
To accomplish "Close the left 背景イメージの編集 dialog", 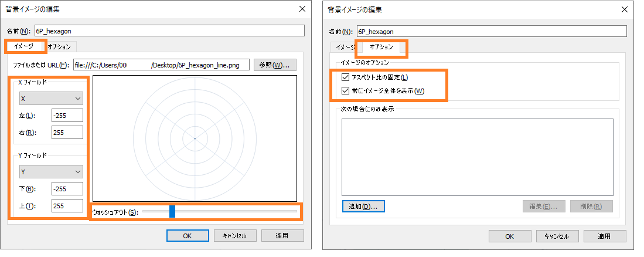I will pos(302,9).
